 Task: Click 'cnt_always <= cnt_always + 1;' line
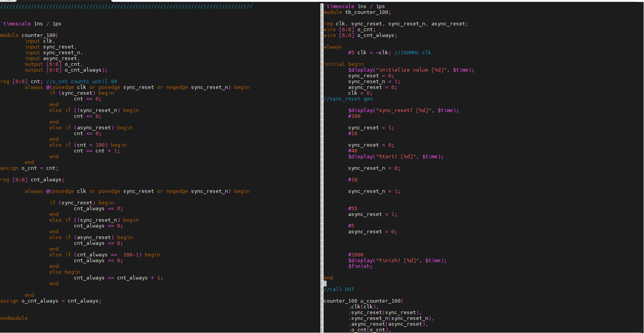pyautogui.click(x=119, y=278)
